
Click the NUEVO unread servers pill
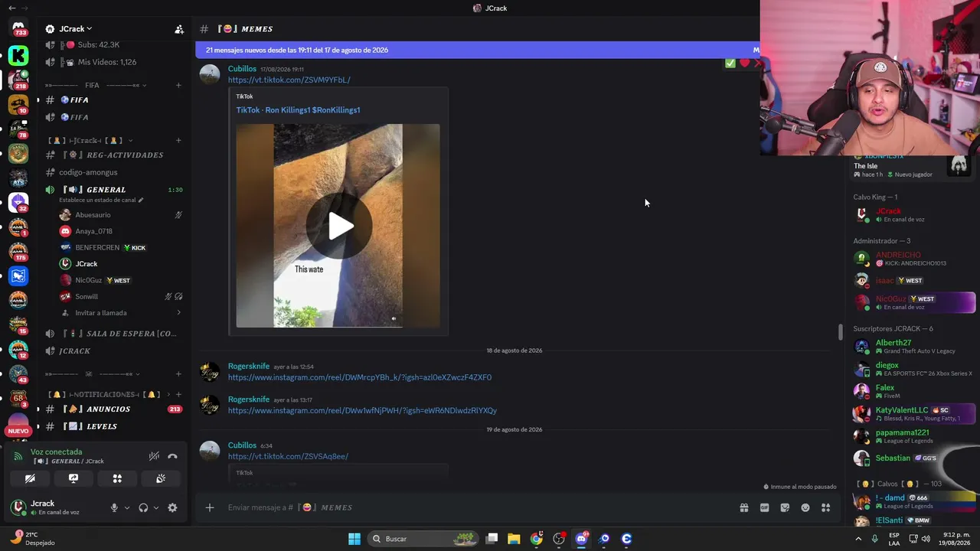18,432
